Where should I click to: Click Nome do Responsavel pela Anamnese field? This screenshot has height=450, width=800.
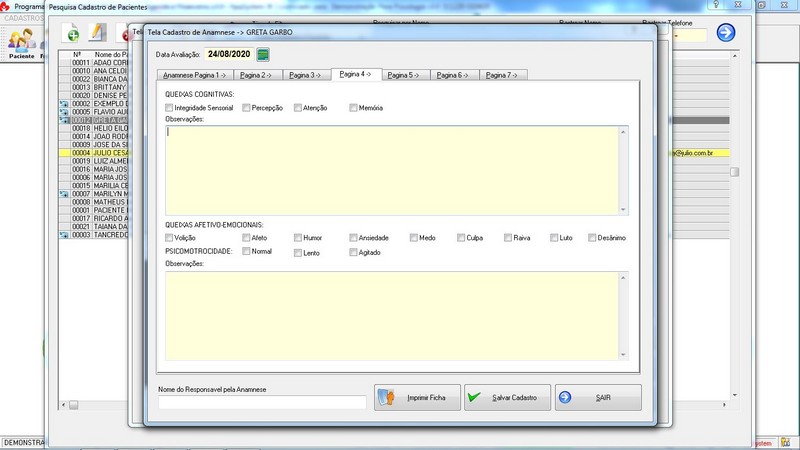[x=262, y=403]
